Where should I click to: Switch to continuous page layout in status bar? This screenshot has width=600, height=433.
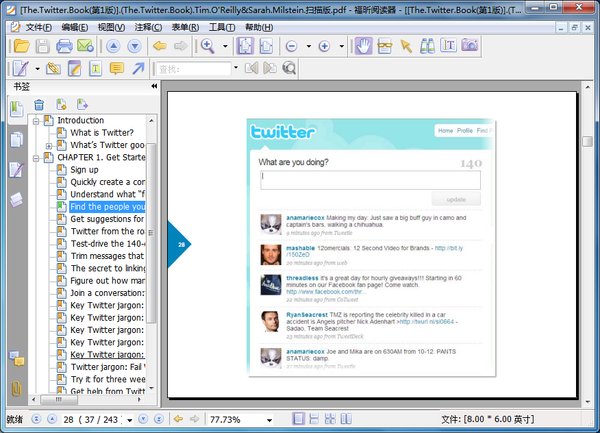(314, 419)
